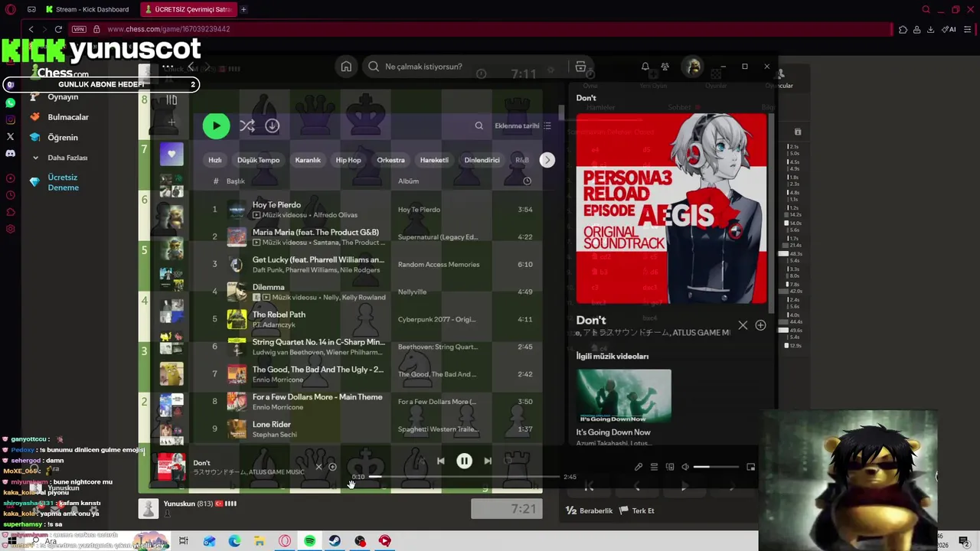
Task: Open It's Going Down Now video thumbnail
Action: (x=624, y=396)
